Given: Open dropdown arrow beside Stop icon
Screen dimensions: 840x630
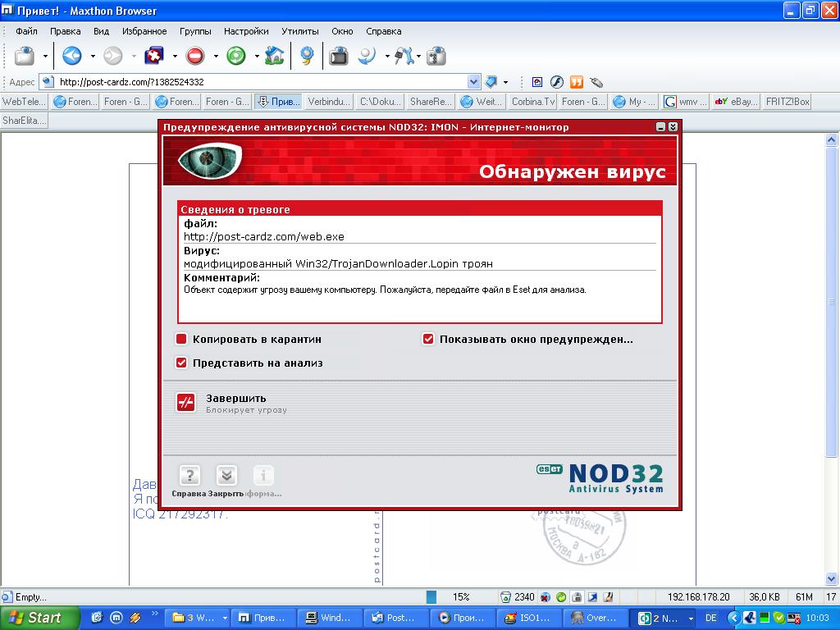Looking at the screenshot, I should (216, 57).
